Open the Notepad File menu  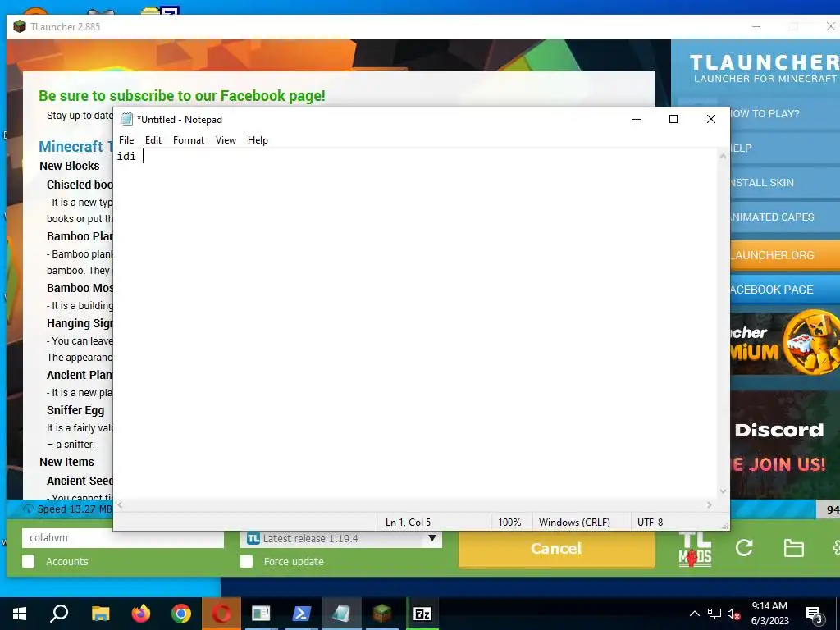(x=126, y=139)
